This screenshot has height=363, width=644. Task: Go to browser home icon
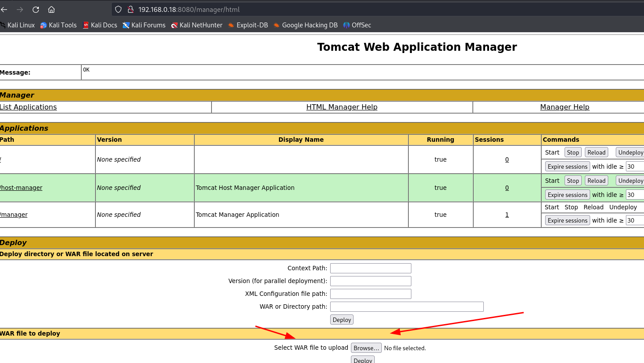coord(52,9)
